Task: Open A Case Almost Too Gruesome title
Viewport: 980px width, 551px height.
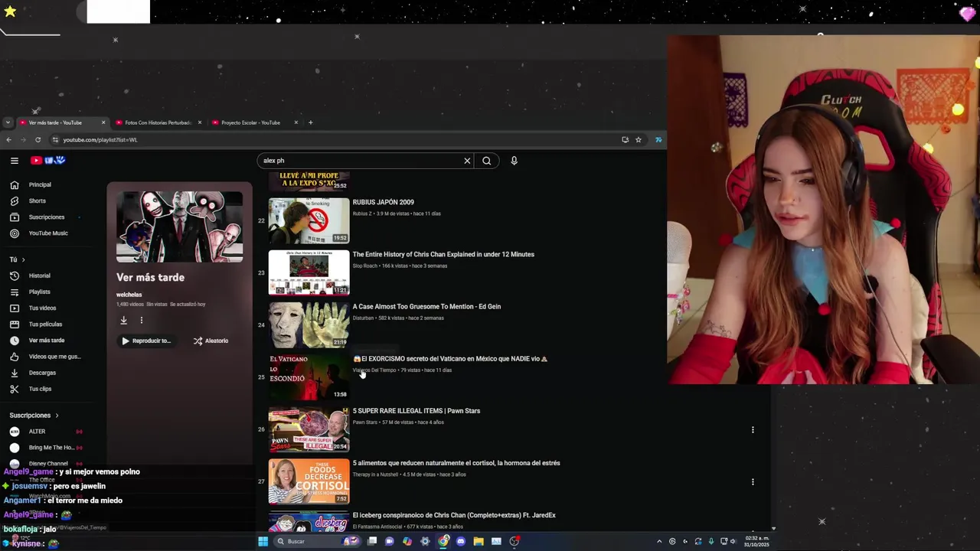Action: point(426,307)
